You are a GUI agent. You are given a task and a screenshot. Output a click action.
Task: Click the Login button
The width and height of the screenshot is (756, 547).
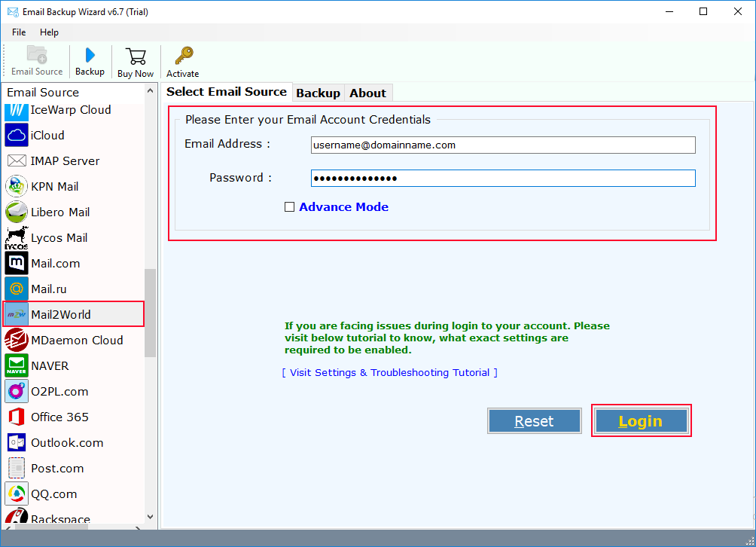click(x=641, y=421)
